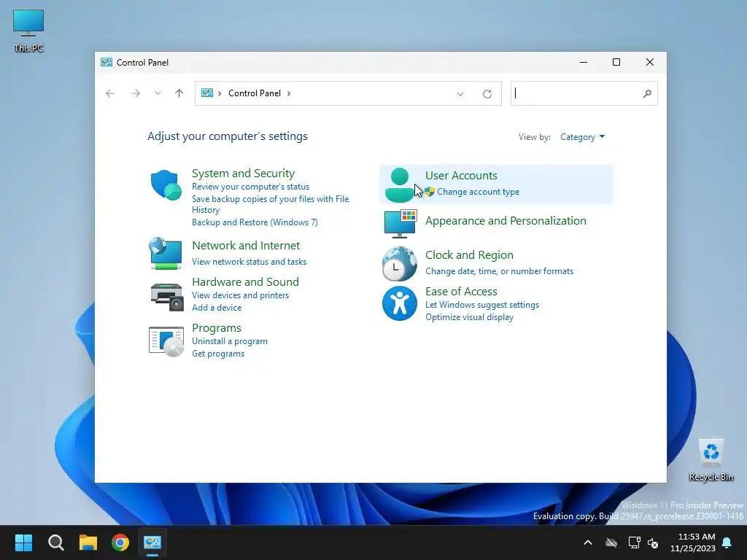
Task: Expand the chevron after Control Panel breadcrumb
Action: tap(289, 93)
